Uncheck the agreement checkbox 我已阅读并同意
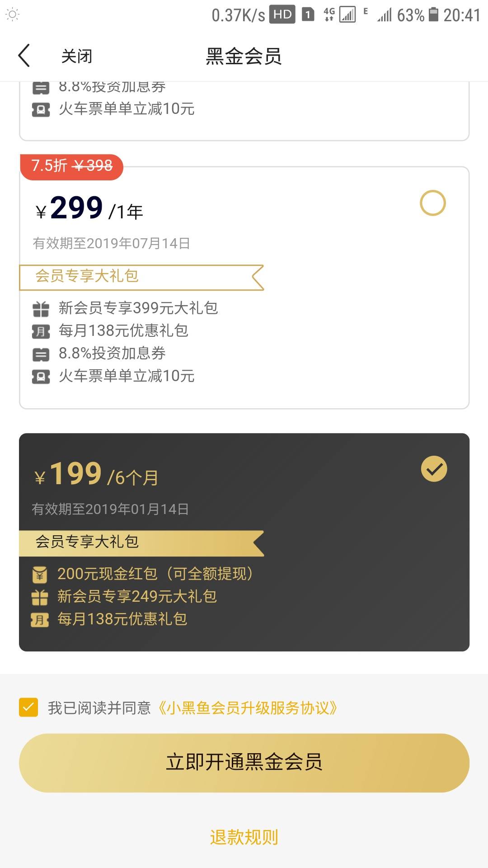The image size is (488, 868). click(x=28, y=708)
